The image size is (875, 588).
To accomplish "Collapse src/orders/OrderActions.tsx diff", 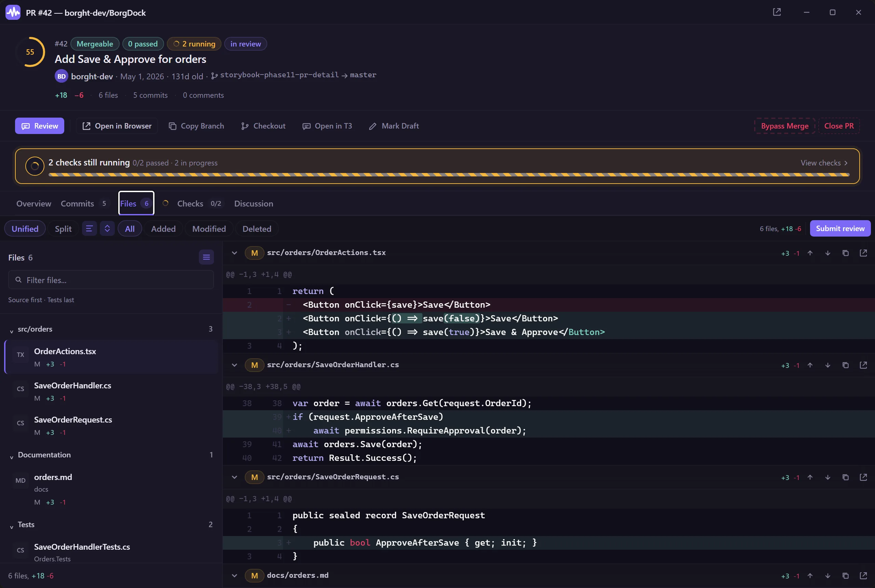I will pos(234,253).
